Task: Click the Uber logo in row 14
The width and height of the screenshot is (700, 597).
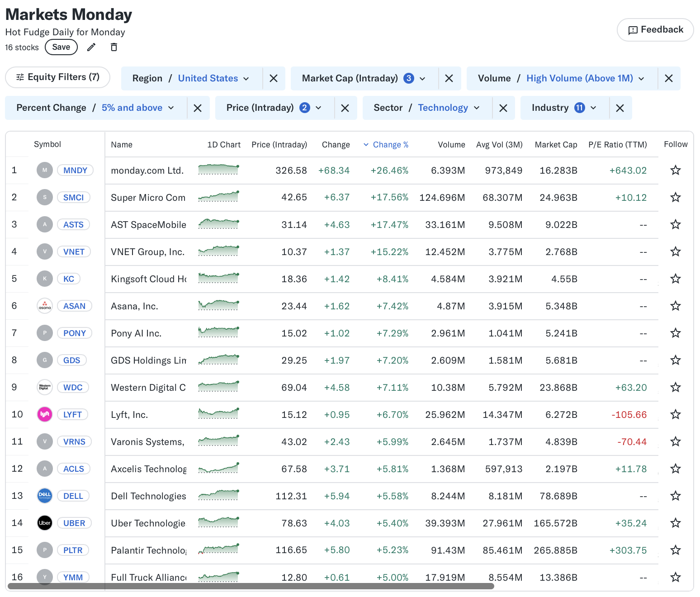Action: [44, 523]
